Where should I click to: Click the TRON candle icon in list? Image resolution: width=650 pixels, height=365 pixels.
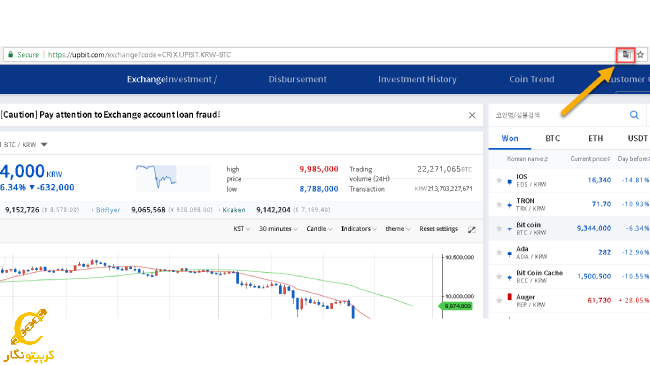point(509,205)
